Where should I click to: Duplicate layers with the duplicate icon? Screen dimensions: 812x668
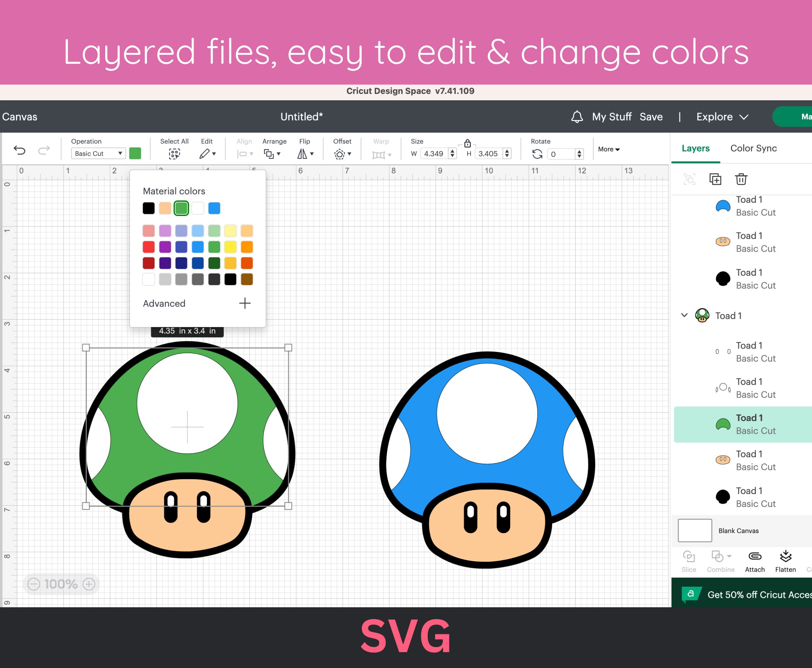click(715, 179)
